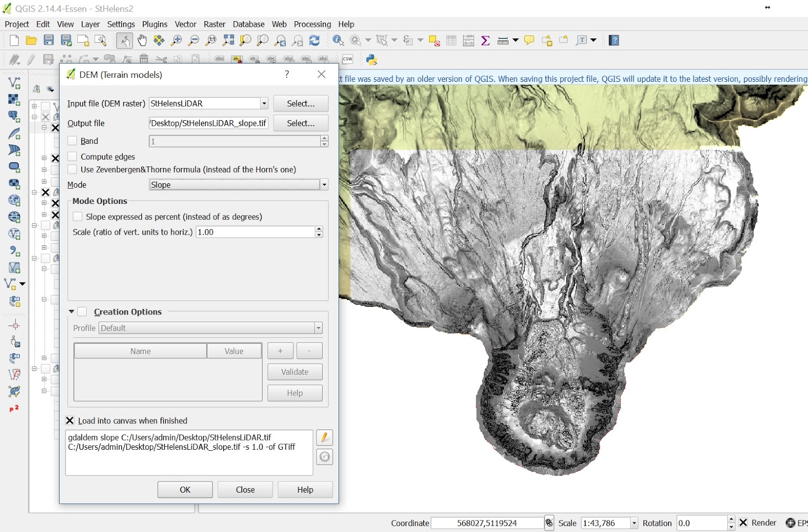
Task: Click the Refresh map icon
Action: tap(314, 41)
